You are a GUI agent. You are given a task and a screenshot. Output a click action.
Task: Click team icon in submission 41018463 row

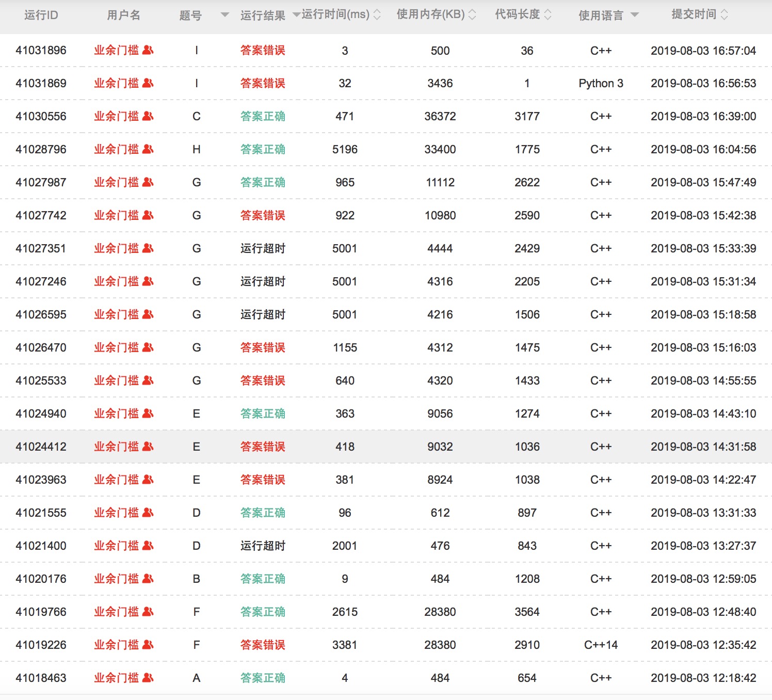(x=148, y=678)
